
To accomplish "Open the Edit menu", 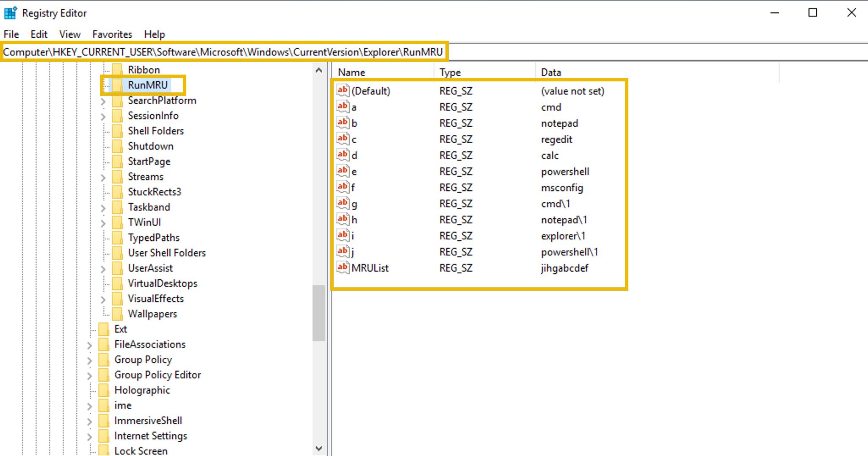I will (x=39, y=34).
